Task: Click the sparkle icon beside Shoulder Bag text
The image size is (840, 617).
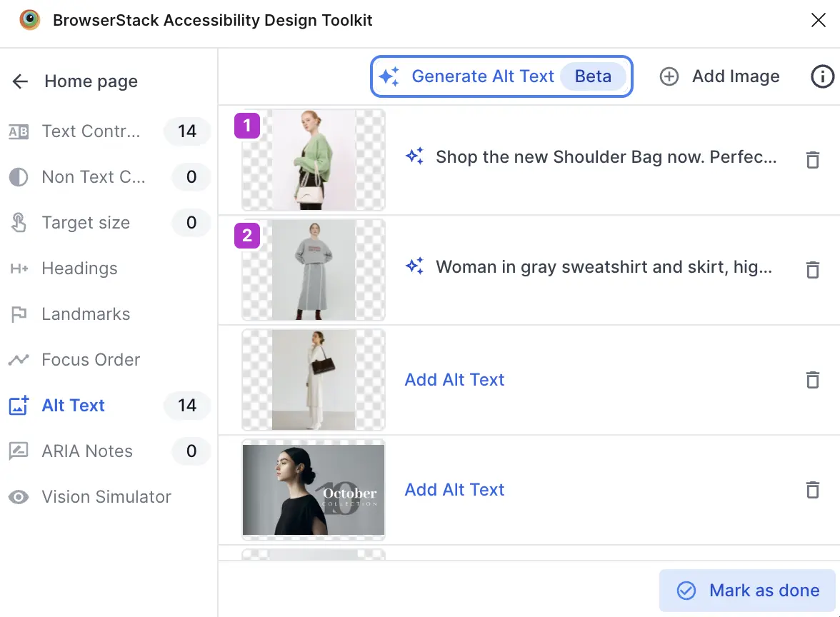Action: pyautogui.click(x=414, y=156)
